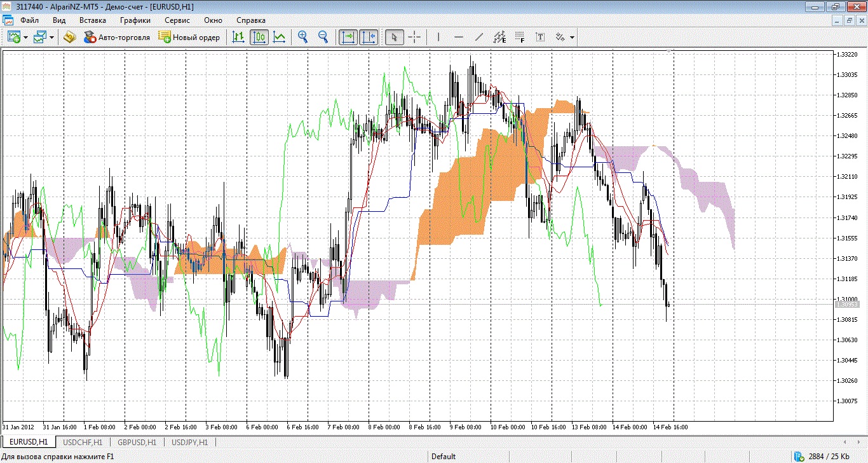
Task: Open the profiles dropdown arrow
Action: tap(51, 38)
